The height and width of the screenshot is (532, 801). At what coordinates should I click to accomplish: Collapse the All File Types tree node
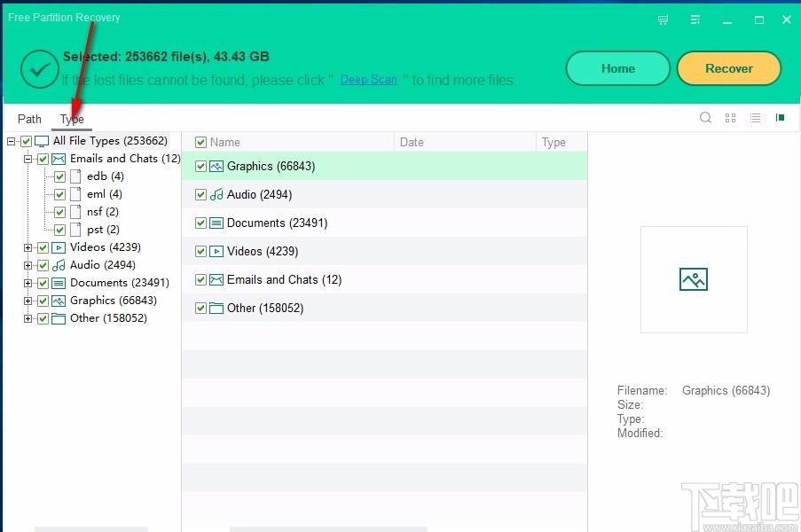coord(12,141)
